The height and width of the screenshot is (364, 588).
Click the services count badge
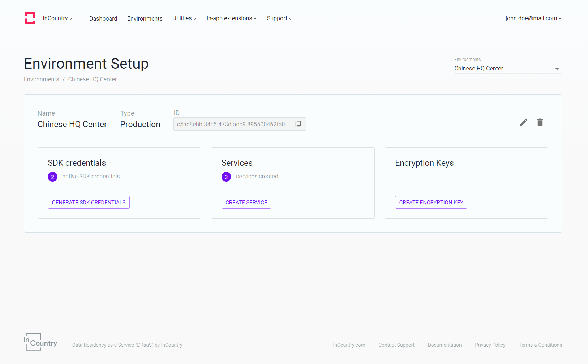(226, 177)
